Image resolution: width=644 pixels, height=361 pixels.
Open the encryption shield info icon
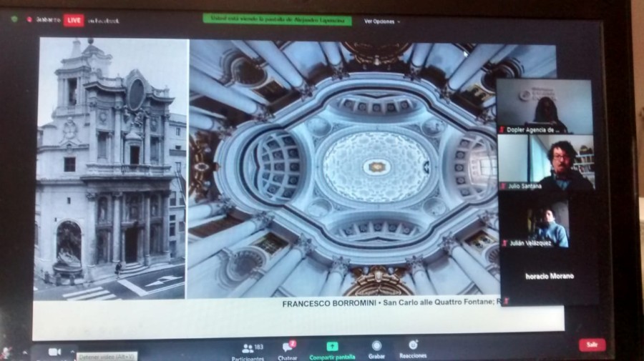click(x=14, y=19)
